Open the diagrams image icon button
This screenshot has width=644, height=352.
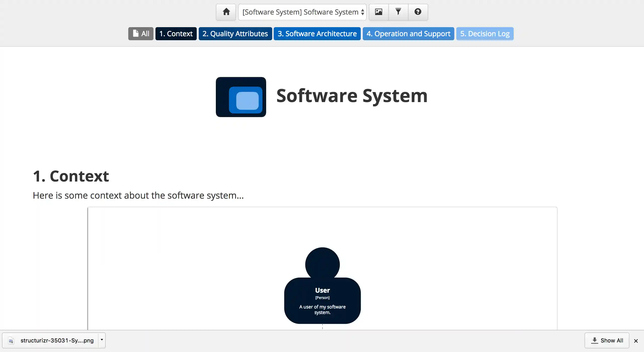point(379,12)
